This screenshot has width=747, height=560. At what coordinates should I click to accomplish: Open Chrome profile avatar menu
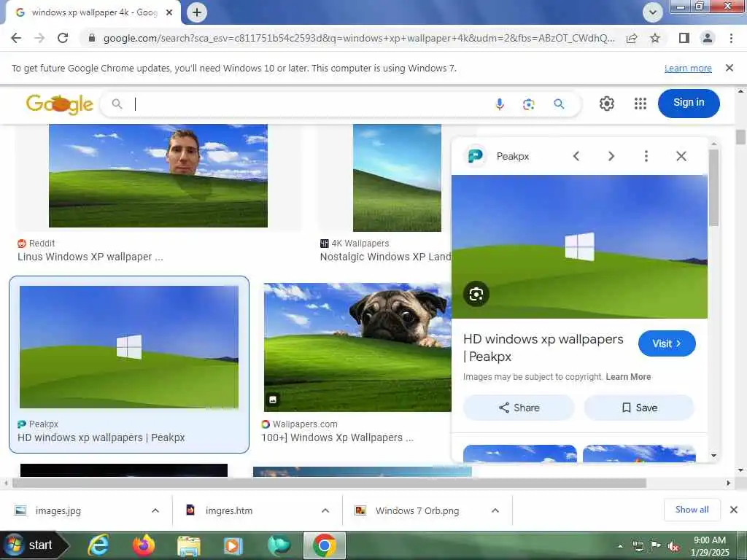click(x=708, y=38)
